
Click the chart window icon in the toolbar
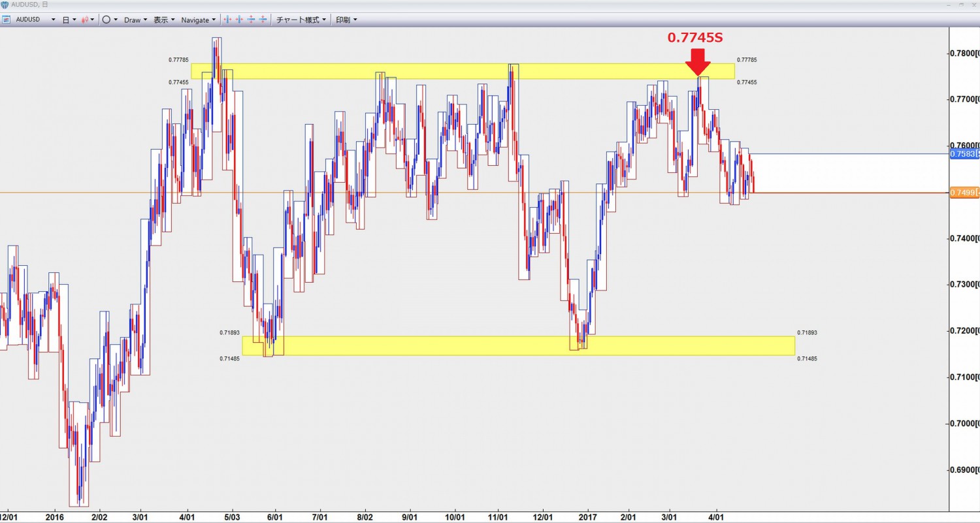(x=7, y=20)
